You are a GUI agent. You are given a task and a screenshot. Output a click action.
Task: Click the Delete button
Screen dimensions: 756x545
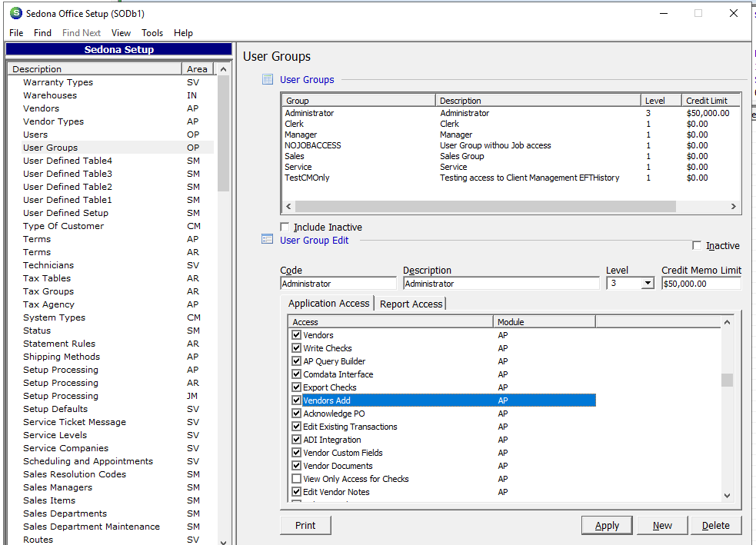point(715,525)
